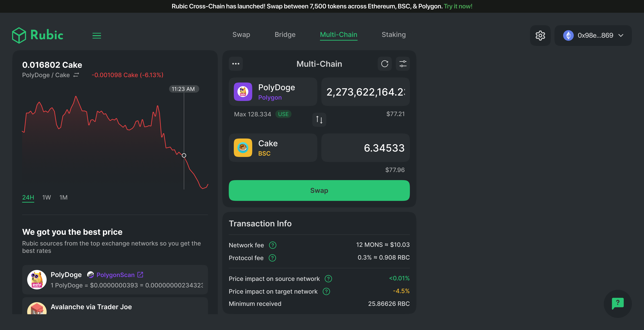Click the chart's 11:23 AM marker point
Screen dimensions: 644x330
point(184,155)
